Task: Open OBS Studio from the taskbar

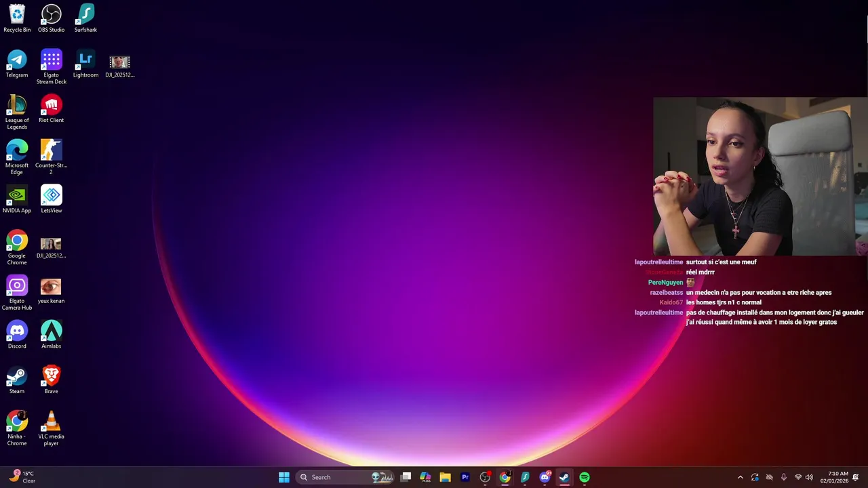Action: (x=485, y=477)
